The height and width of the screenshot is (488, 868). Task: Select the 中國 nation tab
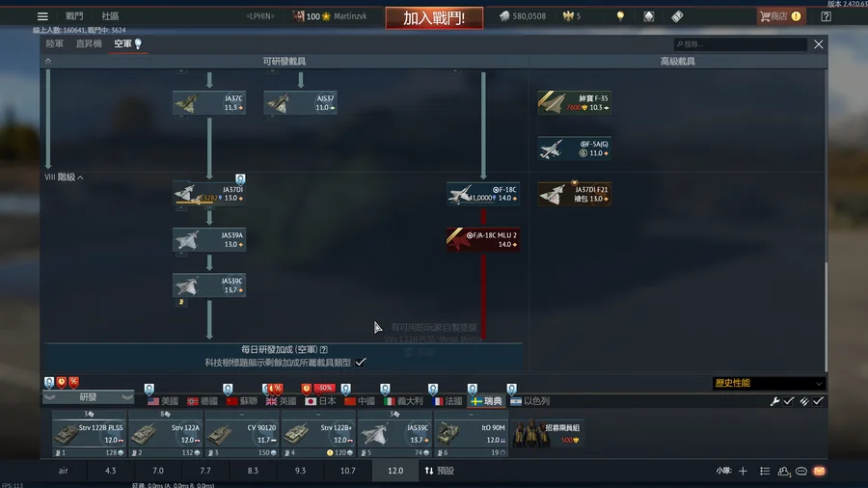(360, 401)
